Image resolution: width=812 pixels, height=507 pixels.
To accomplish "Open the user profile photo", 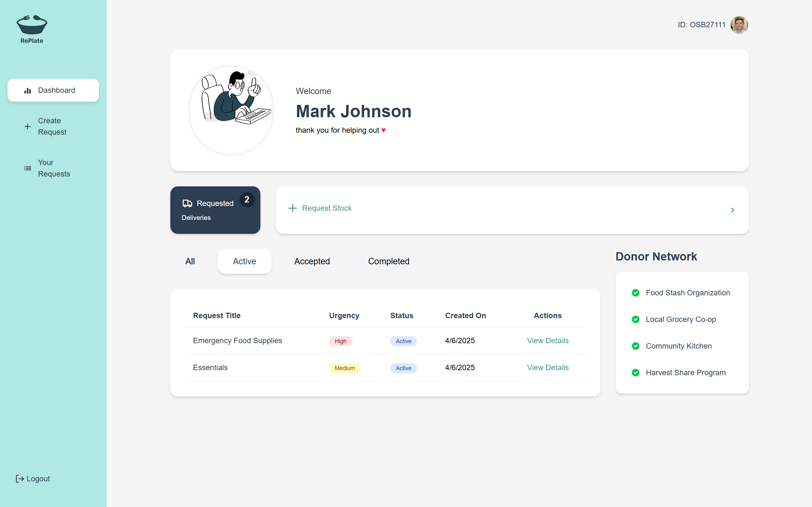I will click(x=739, y=25).
